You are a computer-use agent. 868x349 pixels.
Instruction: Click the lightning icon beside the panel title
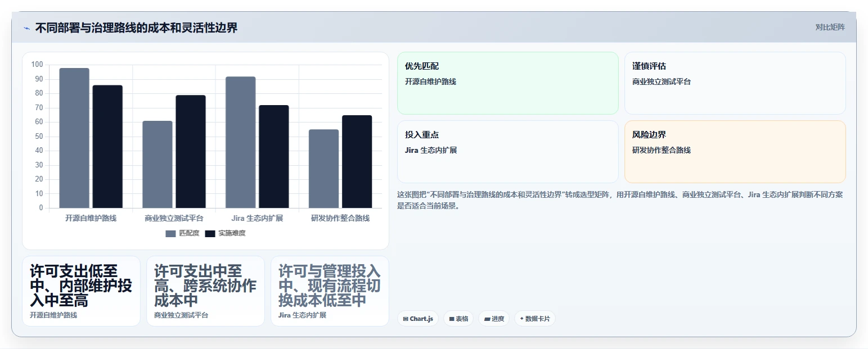(26, 28)
